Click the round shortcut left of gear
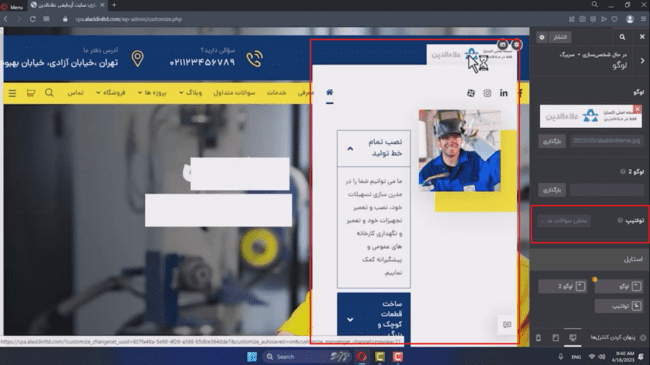 click(502, 44)
